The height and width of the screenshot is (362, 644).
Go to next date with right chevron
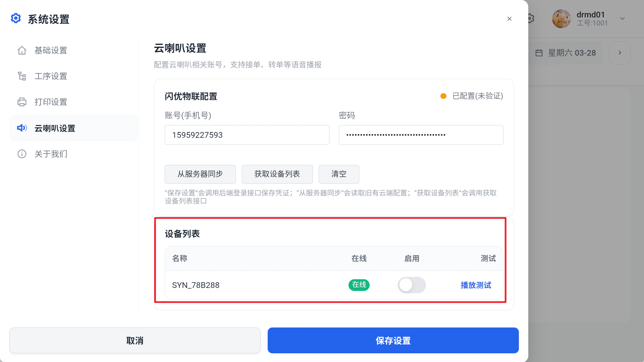pos(620,53)
